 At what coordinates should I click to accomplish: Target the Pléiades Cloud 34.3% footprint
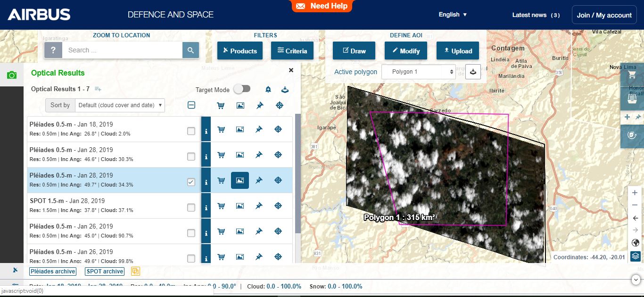[278, 180]
